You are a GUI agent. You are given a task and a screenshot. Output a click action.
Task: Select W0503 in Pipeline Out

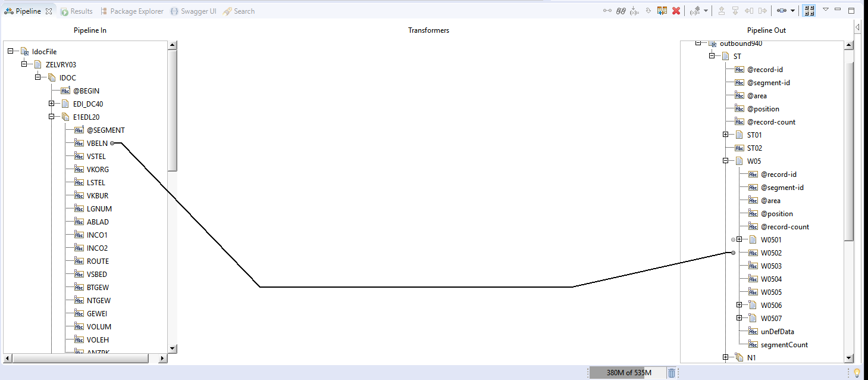tap(771, 266)
